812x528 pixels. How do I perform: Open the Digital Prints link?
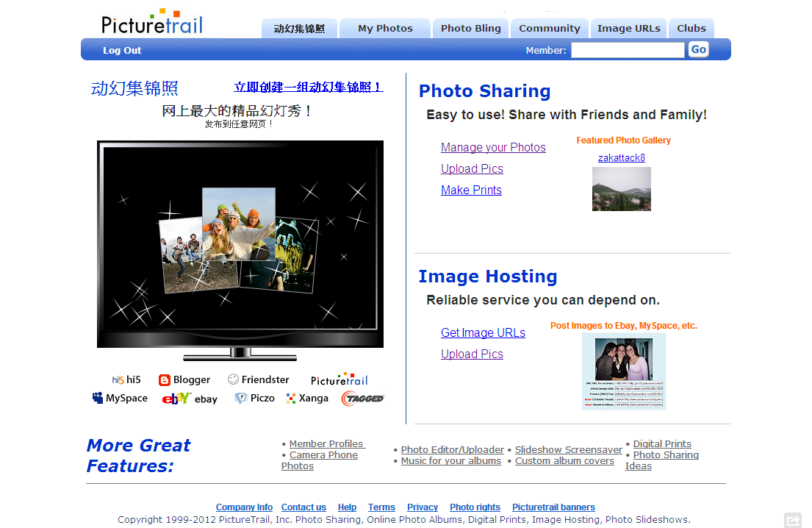click(x=662, y=444)
